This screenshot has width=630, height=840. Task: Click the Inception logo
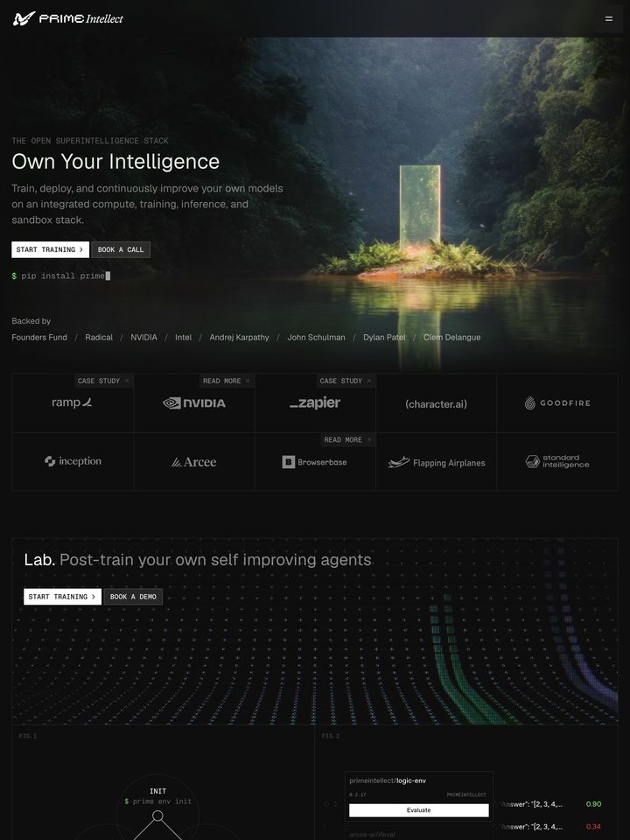pyautogui.click(x=73, y=461)
